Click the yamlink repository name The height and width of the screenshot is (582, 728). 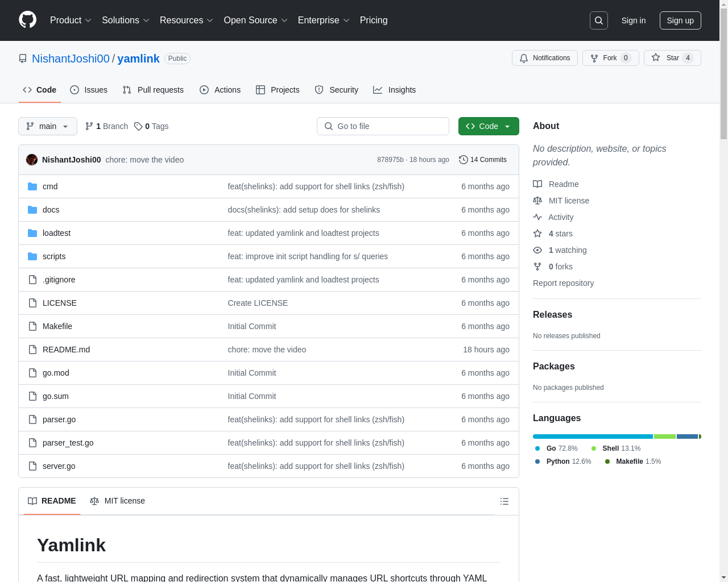pyautogui.click(x=138, y=59)
